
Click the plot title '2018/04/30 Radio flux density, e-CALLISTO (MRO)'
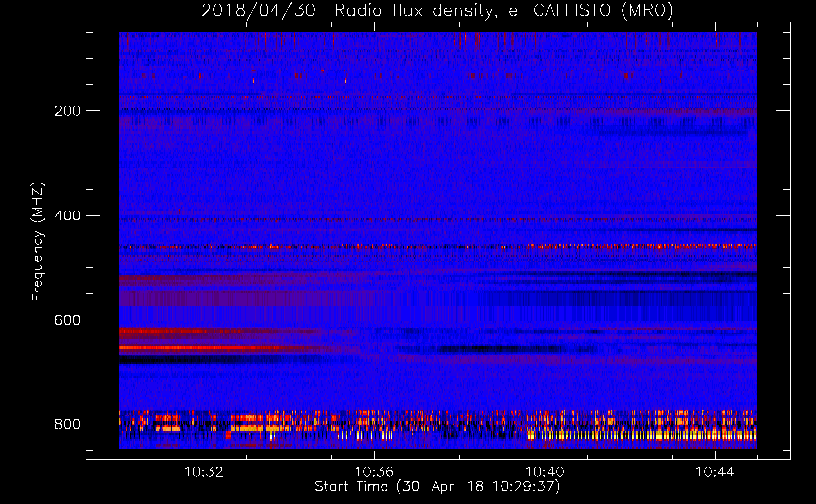coord(437,11)
